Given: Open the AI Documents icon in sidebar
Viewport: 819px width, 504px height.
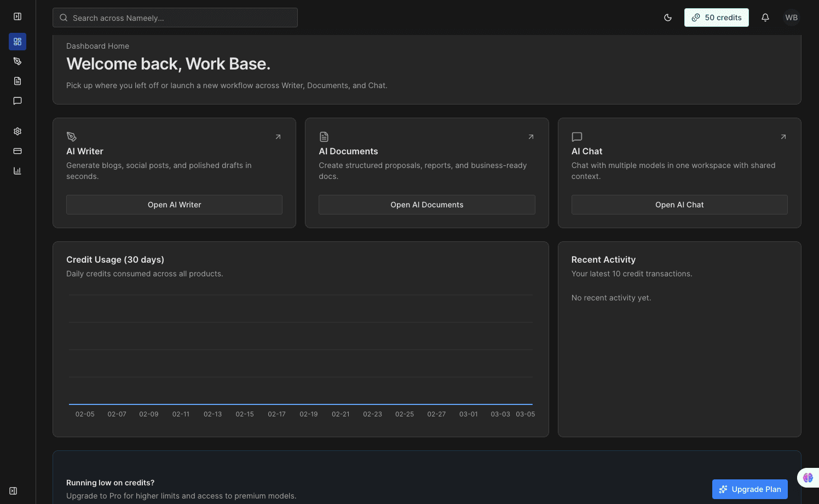Looking at the screenshot, I should pyautogui.click(x=17, y=80).
